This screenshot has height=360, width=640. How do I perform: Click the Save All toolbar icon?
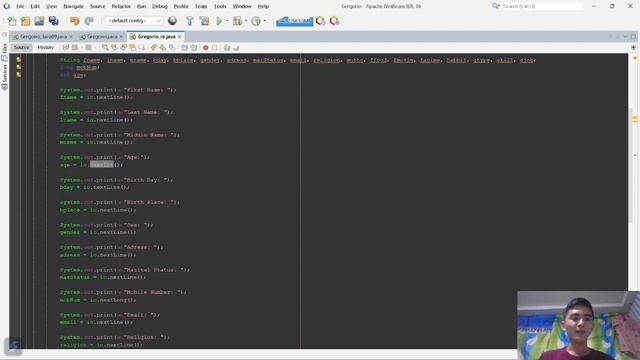[53, 21]
